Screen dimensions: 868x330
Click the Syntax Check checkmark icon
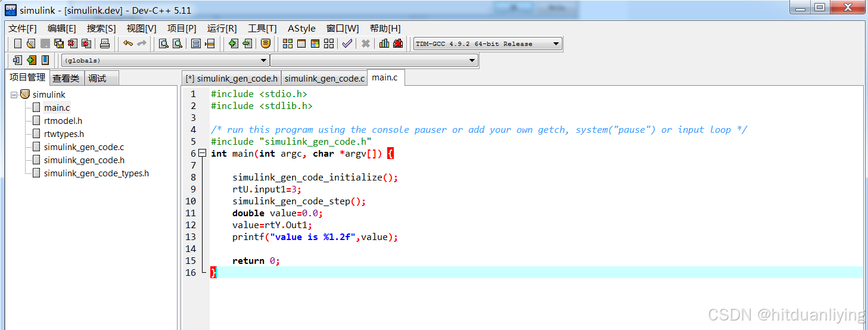(x=347, y=43)
